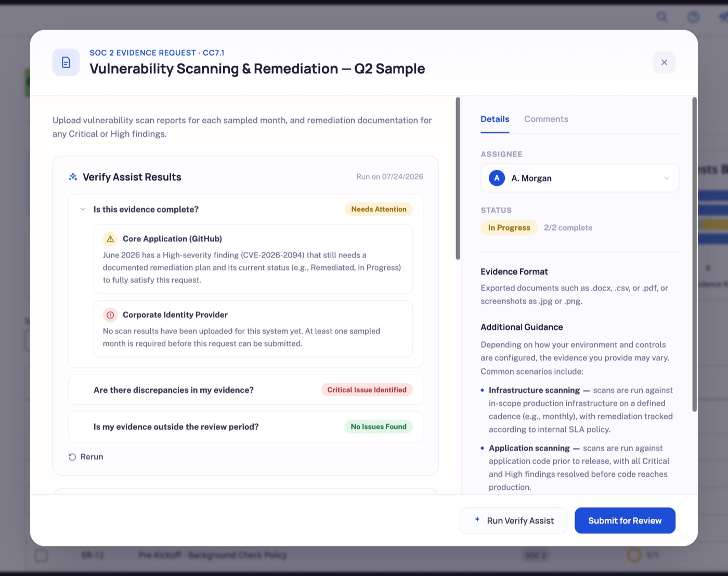This screenshot has height=576, width=728.
Task: Click the red alert icon for Corporate Identity Provider
Action: tap(110, 315)
